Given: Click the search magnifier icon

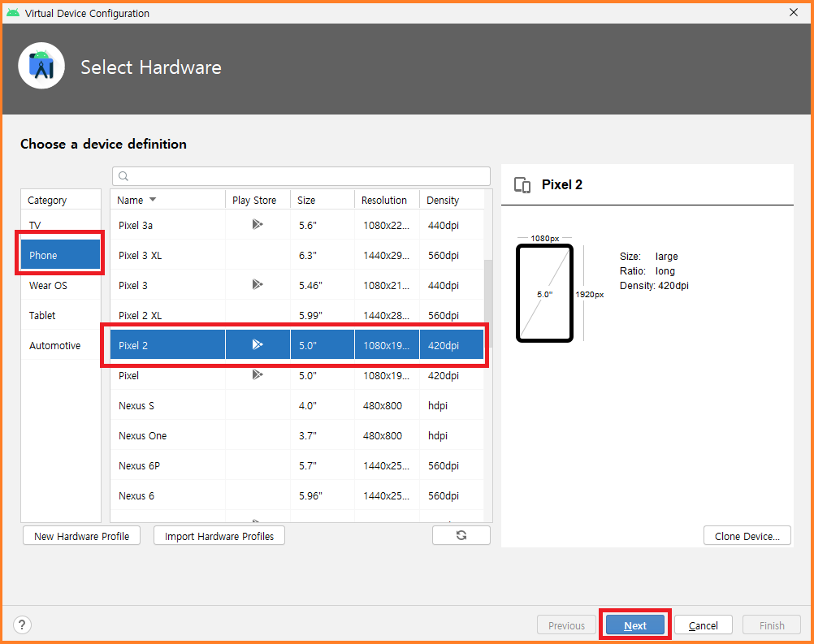Looking at the screenshot, I should 123,176.
